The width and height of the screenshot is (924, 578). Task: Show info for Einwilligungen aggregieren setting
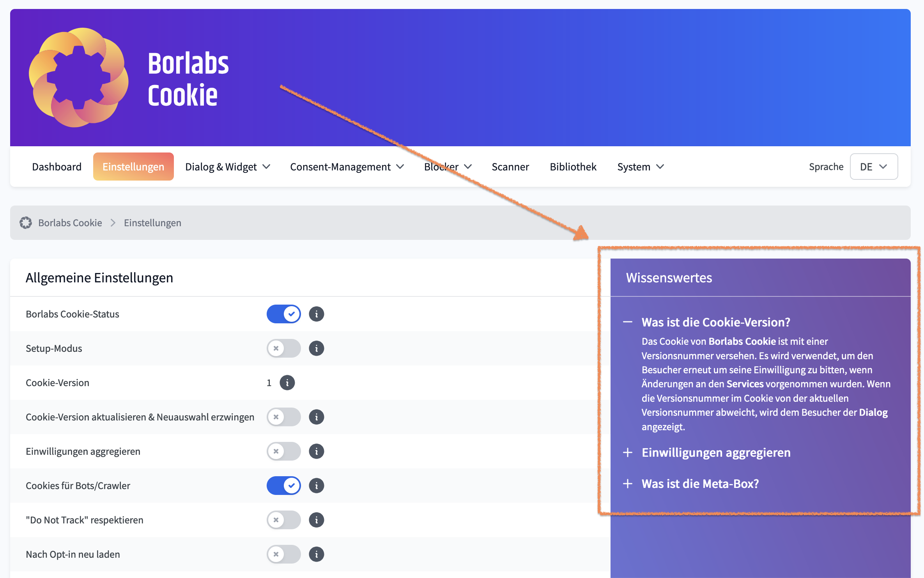317,451
